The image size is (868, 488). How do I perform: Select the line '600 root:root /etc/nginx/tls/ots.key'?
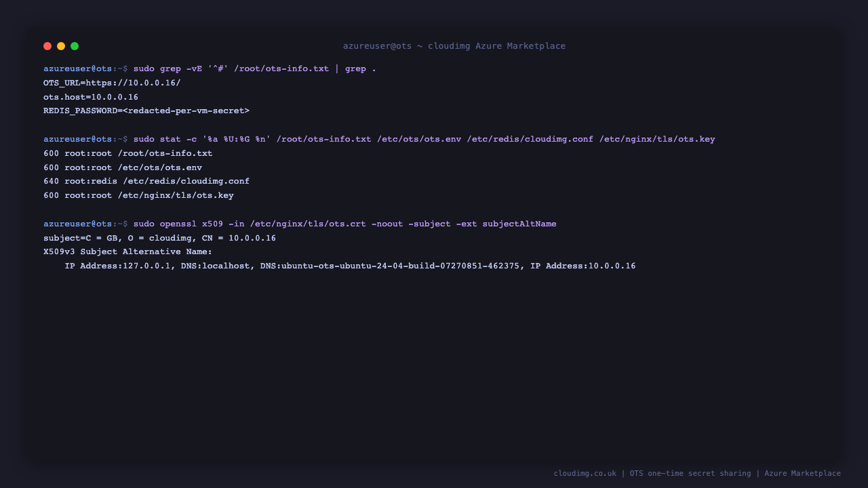point(138,195)
